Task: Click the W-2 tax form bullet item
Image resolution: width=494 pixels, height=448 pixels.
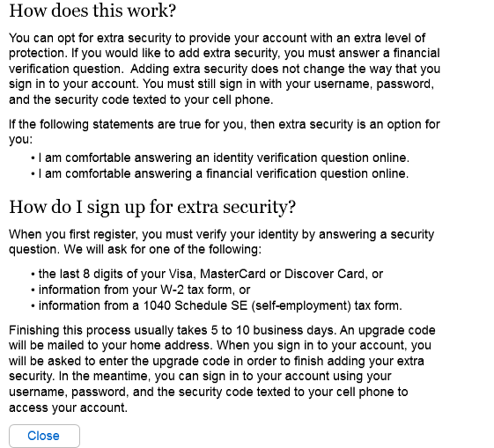Action: point(141,290)
